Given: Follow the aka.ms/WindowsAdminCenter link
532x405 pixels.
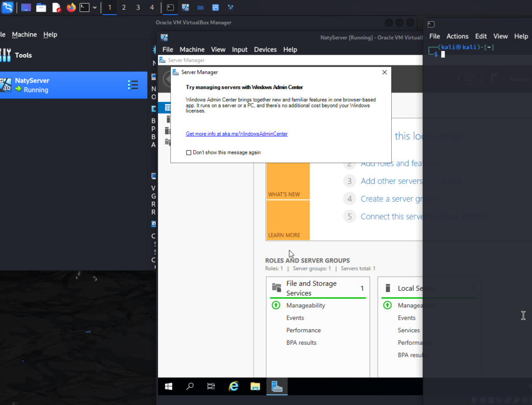Looking at the screenshot, I should (x=236, y=134).
